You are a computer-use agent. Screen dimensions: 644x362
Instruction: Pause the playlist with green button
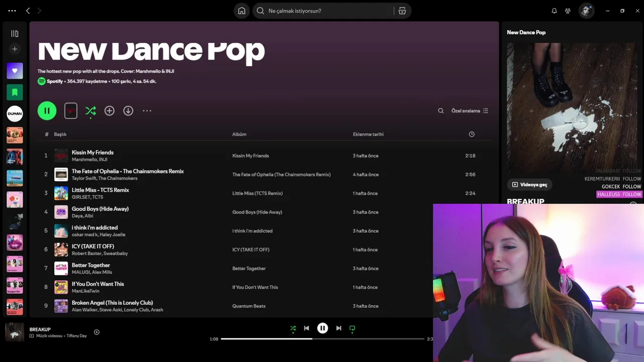click(47, 111)
